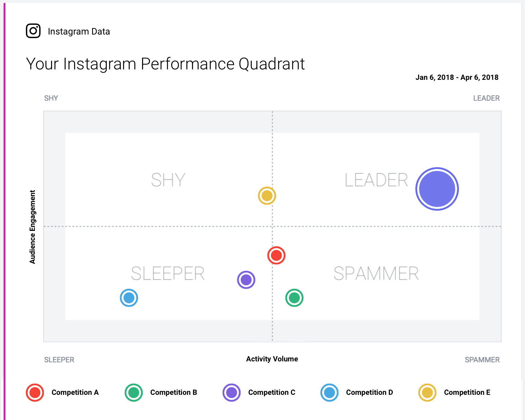Toggle Competition C legend marker

tap(232, 393)
